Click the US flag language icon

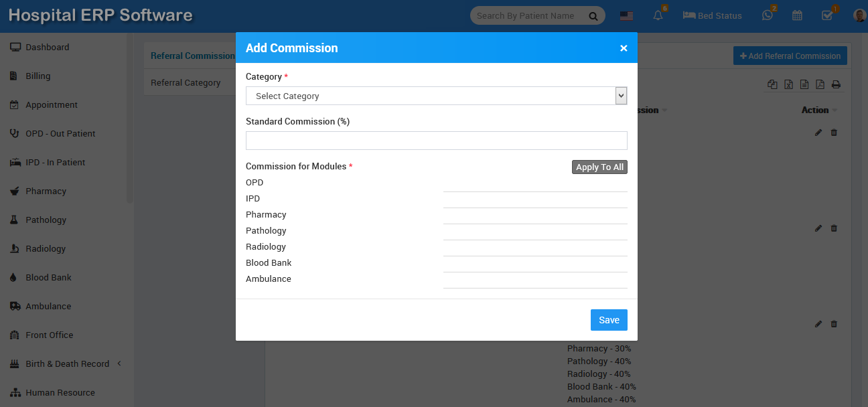pyautogui.click(x=626, y=16)
